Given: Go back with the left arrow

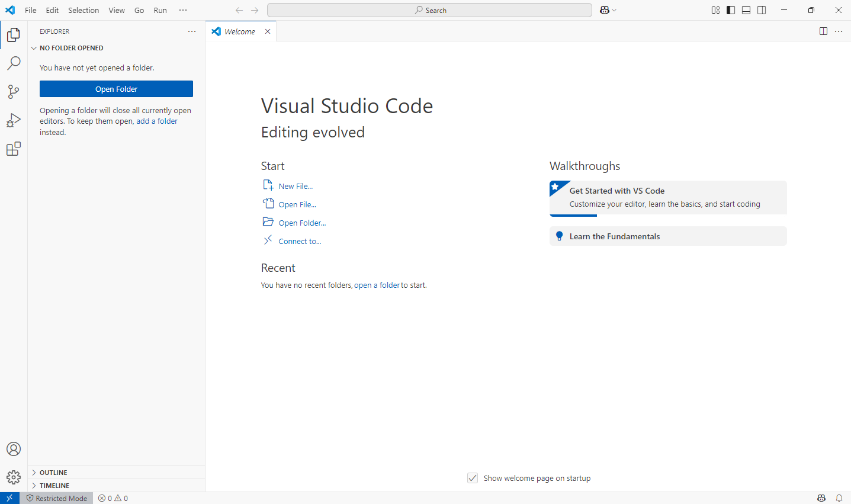Looking at the screenshot, I should tap(239, 10).
